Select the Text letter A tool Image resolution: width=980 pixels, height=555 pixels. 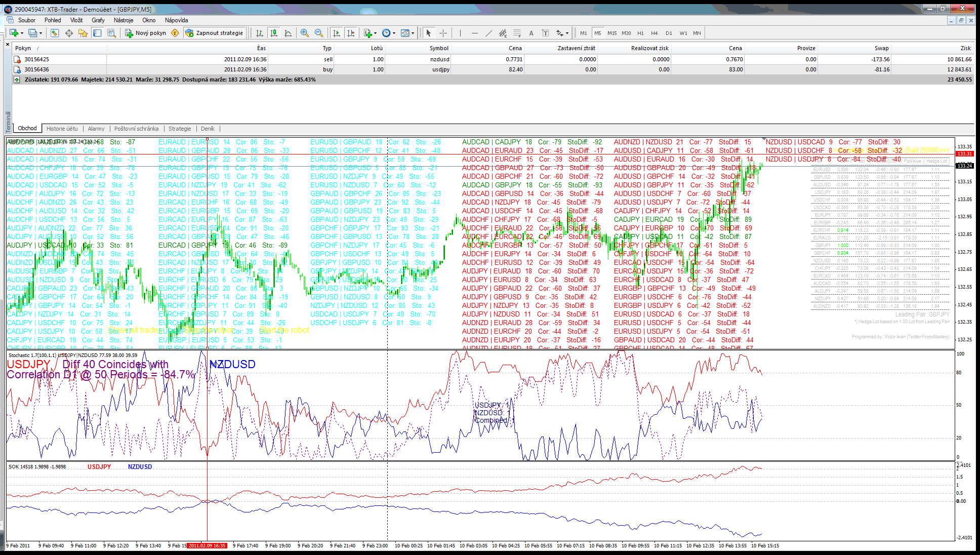[531, 33]
